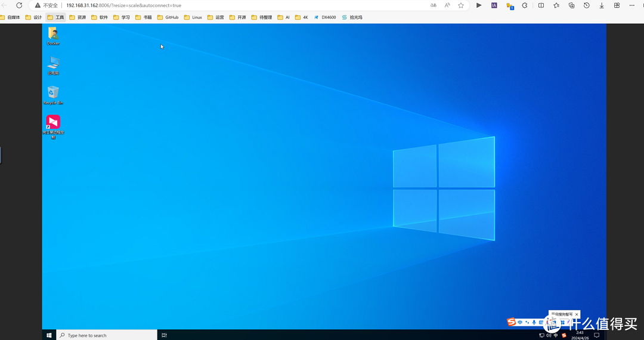644x340 pixels.
Task: Click the network icon in the system tray
Action: click(x=541, y=335)
